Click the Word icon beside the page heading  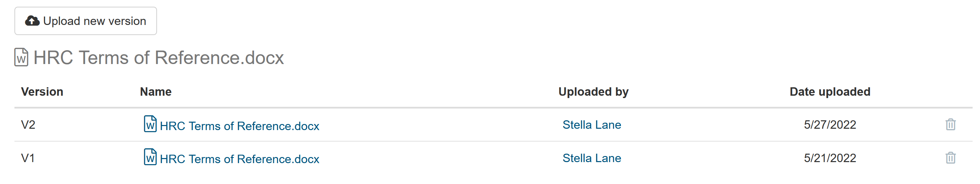[21, 58]
